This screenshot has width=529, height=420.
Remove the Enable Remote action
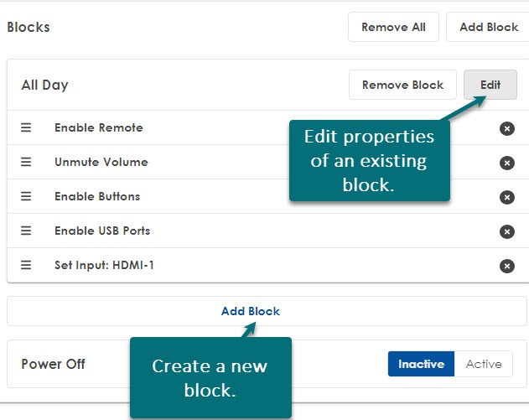(506, 128)
